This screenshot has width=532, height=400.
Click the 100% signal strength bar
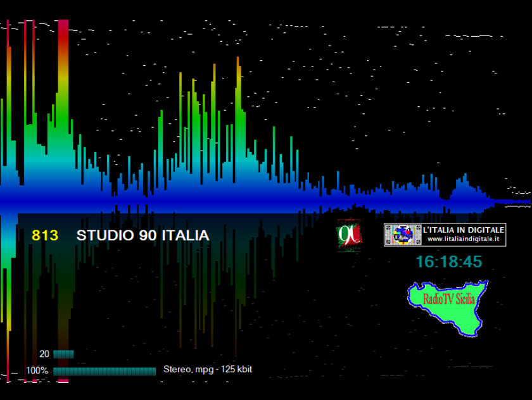[104, 371]
